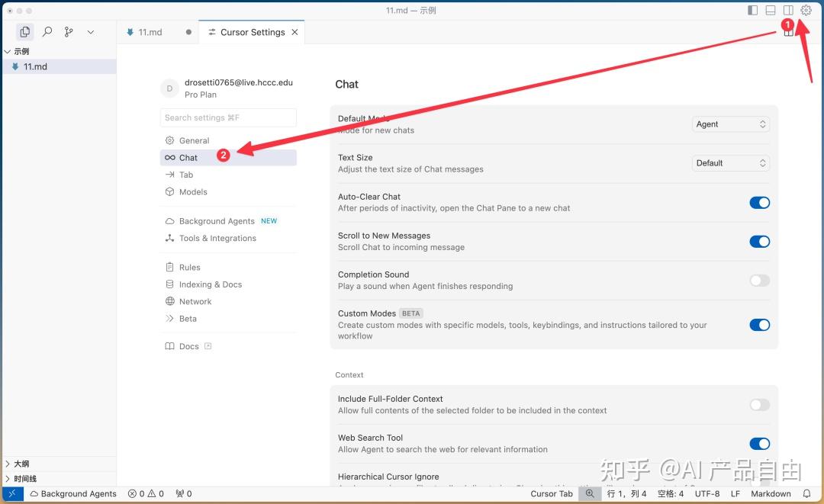Change end of line sequence LF

click(735, 493)
